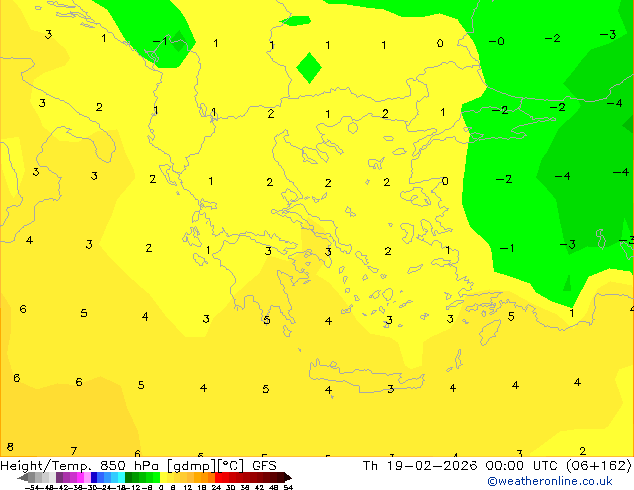The height and width of the screenshot is (490, 634).
Task: Click the green diamond-shaped temperature patch
Action: (x=309, y=68)
